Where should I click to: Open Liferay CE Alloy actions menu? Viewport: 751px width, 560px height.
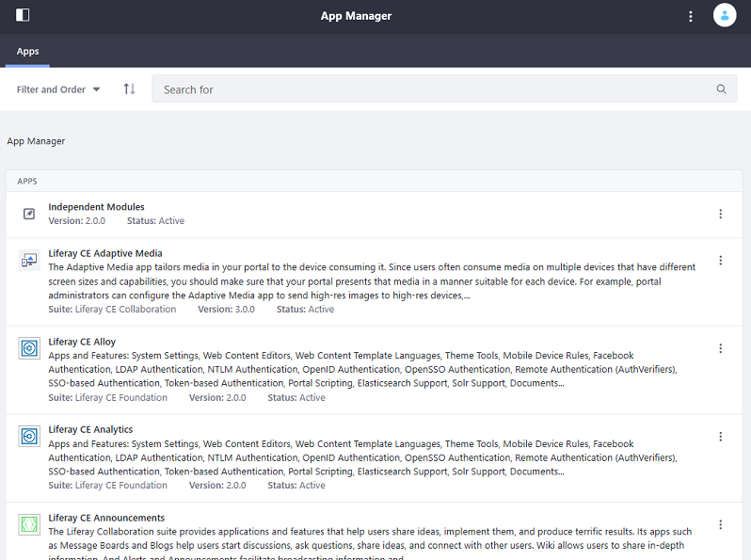tap(720, 349)
